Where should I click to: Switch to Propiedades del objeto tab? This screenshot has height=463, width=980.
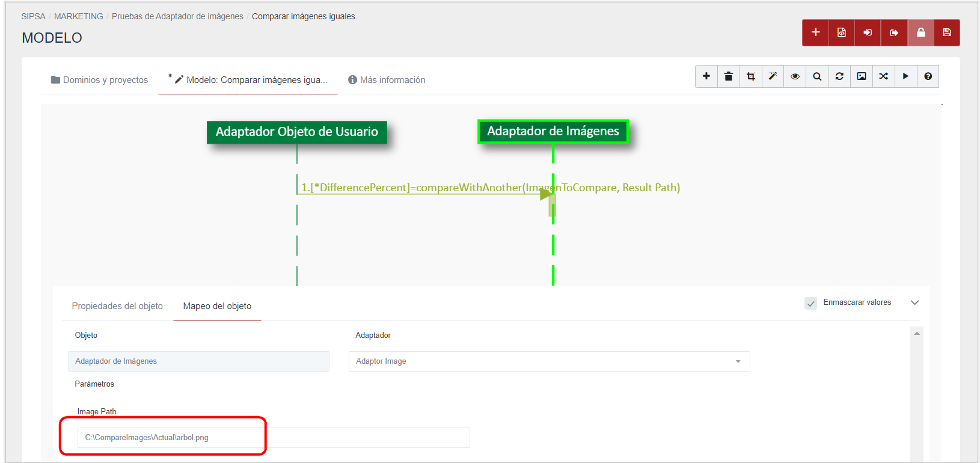117,306
